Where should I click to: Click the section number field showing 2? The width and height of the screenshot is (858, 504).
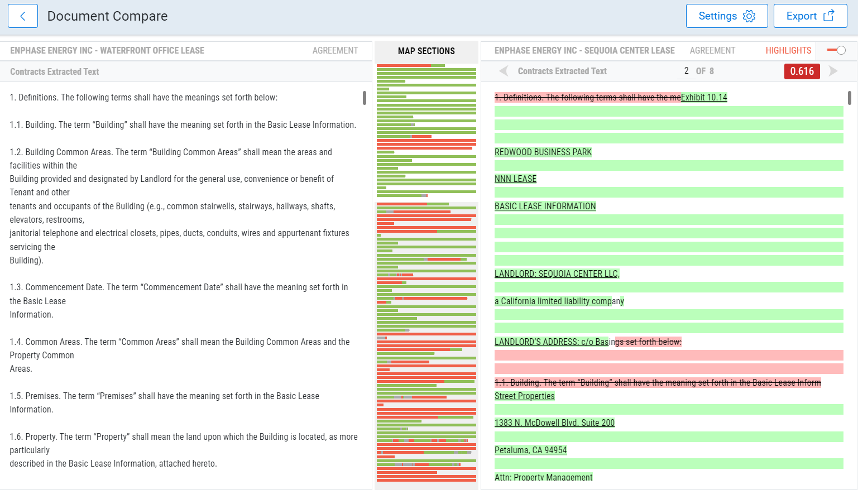(x=686, y=71)
